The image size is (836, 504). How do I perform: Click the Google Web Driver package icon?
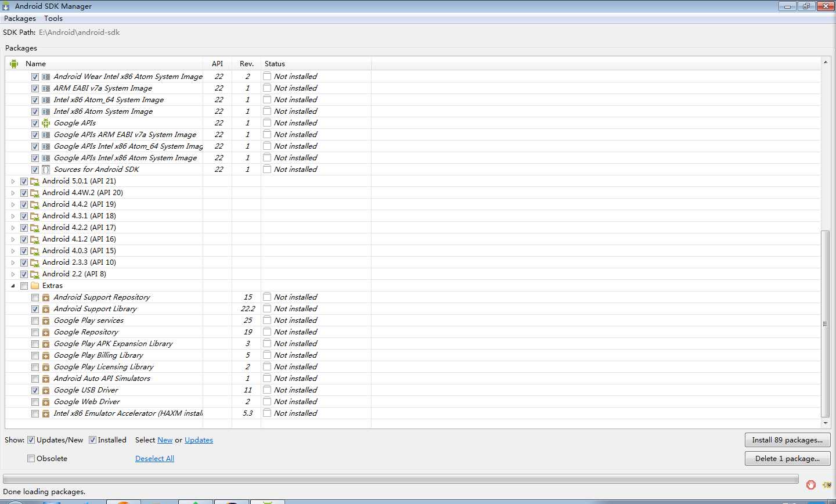pos(46,402)
